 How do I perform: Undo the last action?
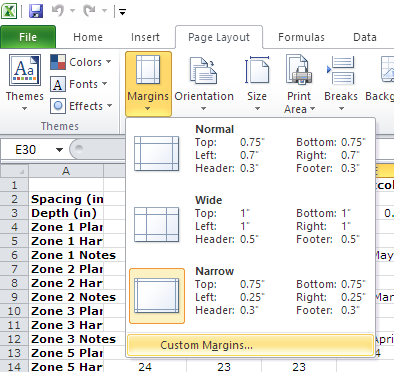tap(58, 11)
